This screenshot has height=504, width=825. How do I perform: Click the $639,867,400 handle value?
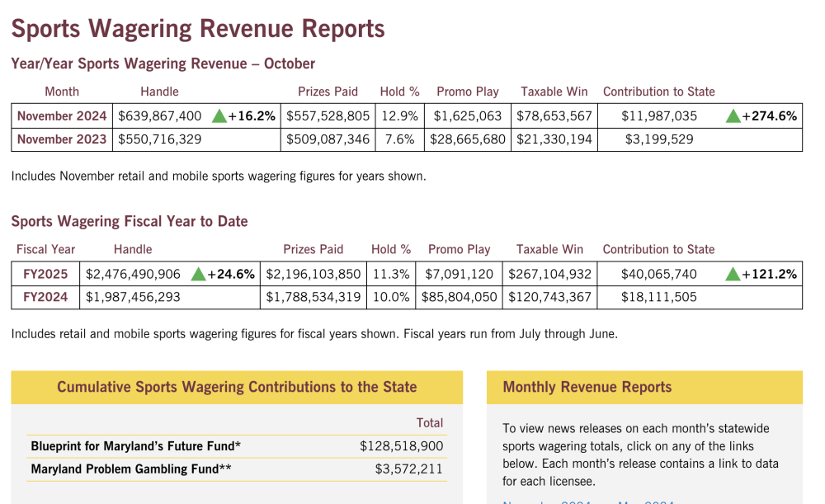click(159, 115)
